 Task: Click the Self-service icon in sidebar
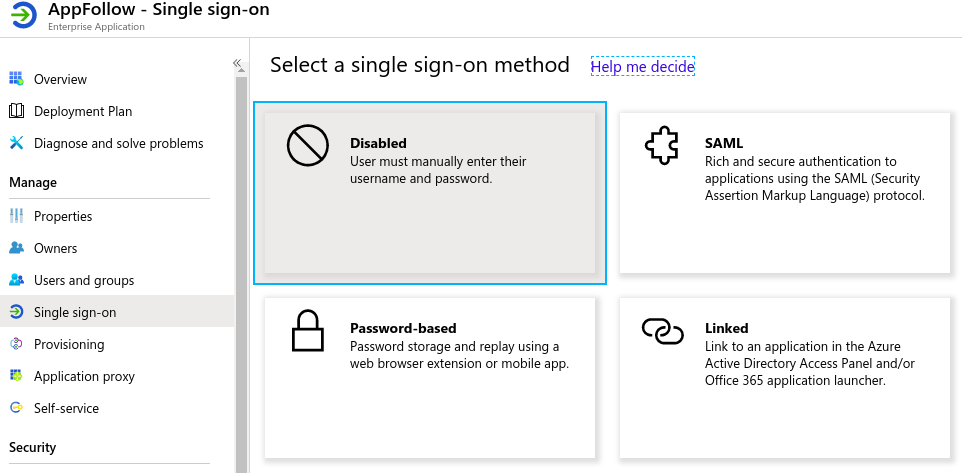[x=17, y=408]
